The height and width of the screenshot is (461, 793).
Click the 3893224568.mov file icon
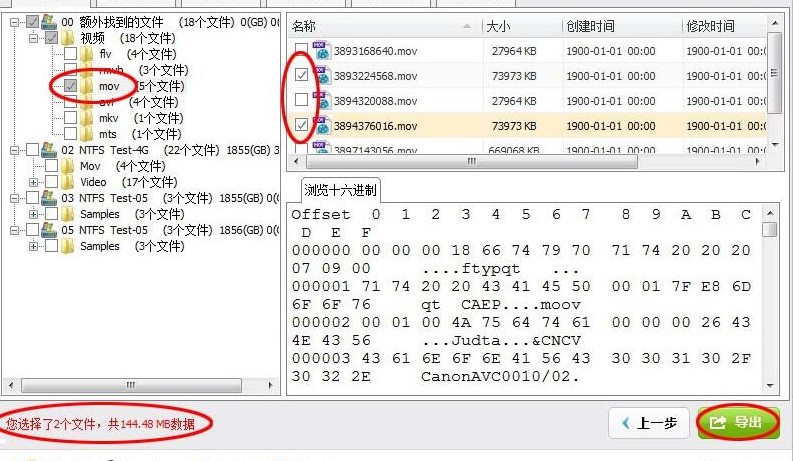321,76
